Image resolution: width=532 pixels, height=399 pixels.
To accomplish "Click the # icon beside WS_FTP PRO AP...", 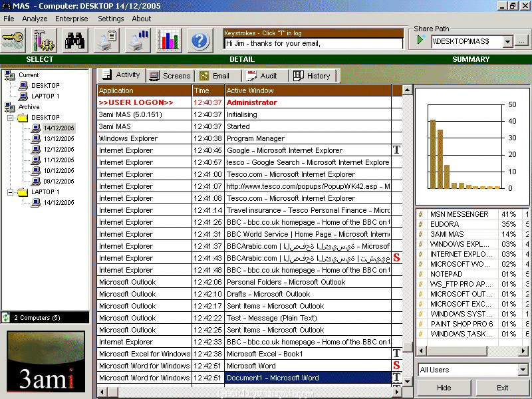I will 421,284.
